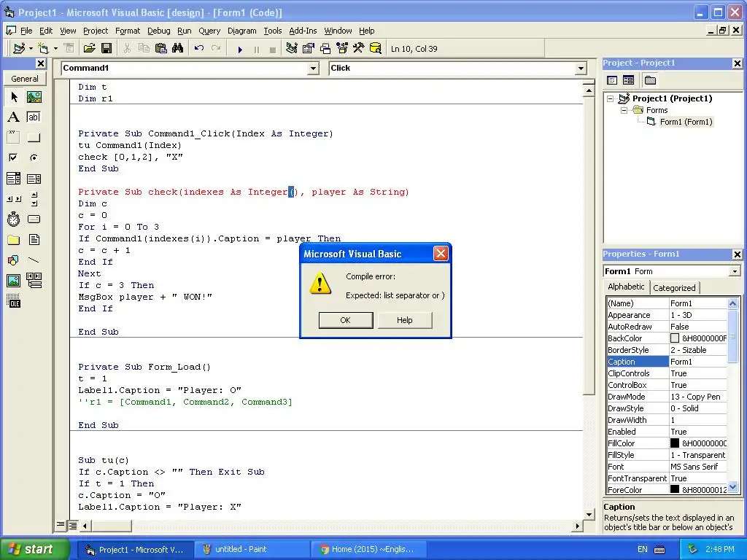Switch to the Categorized properties tab
Screen dimensions: 747x560
point(673,287)
